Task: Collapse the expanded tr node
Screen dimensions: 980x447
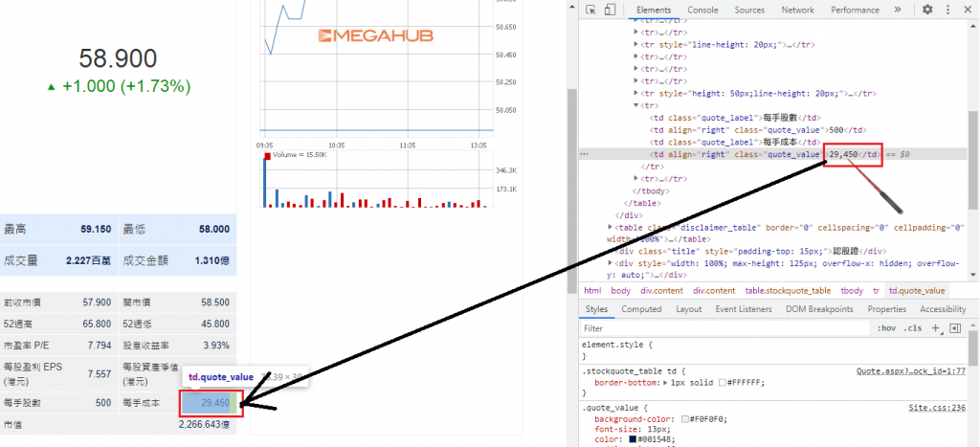Action: tap(636, 105)
